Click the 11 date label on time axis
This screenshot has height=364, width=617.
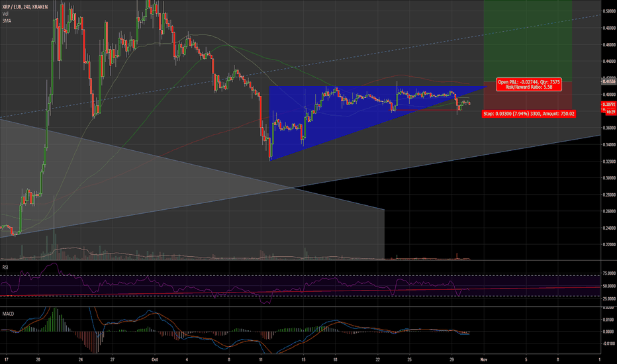(261, 359)
